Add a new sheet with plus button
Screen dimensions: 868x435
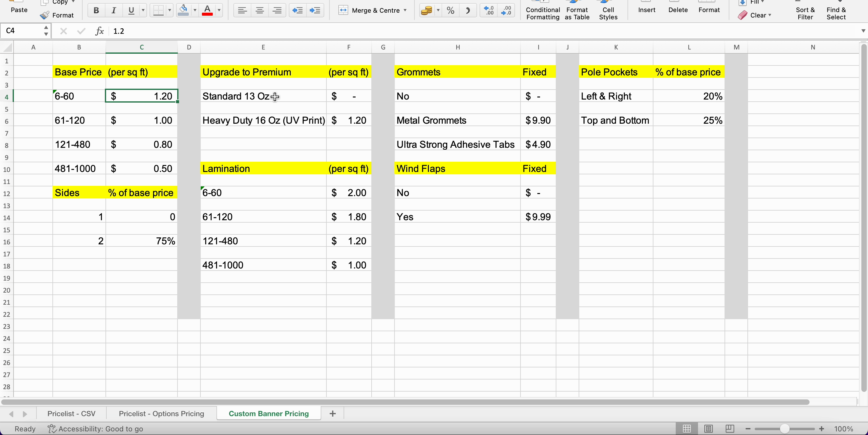click(332, 413)
